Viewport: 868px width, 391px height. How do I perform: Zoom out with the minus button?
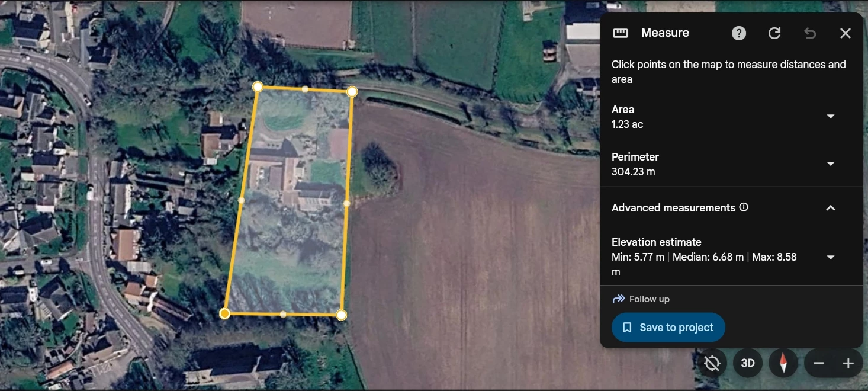819,363
